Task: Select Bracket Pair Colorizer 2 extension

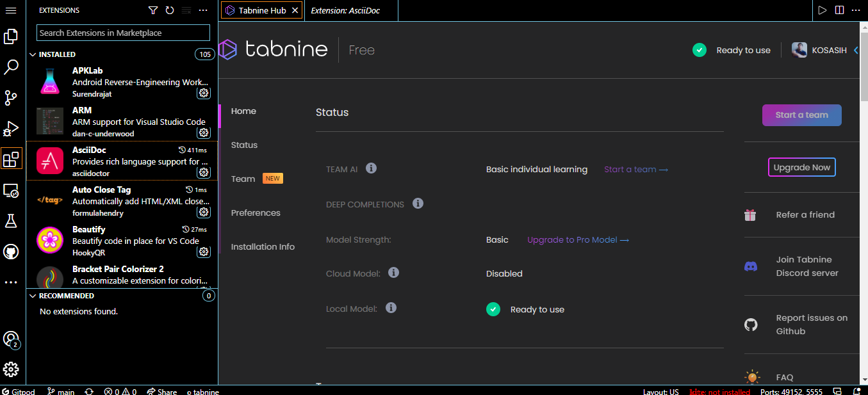Action: [x=122, y=275]
